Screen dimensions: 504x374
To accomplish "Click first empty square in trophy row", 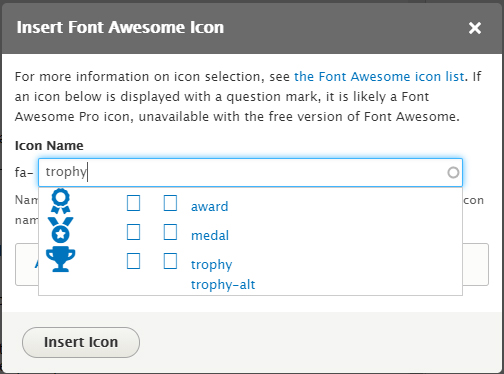I will pos(133,261).
